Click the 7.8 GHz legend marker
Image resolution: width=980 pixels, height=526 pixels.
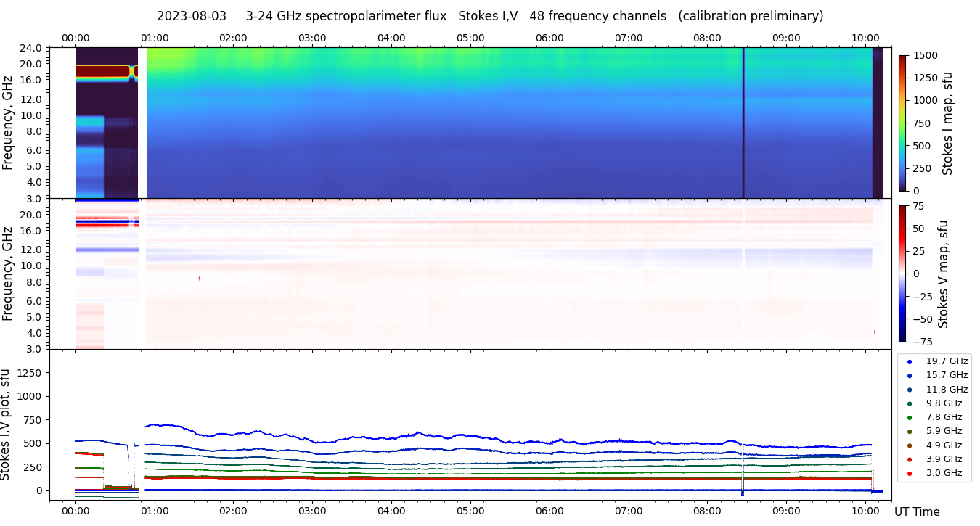[910, 417]
